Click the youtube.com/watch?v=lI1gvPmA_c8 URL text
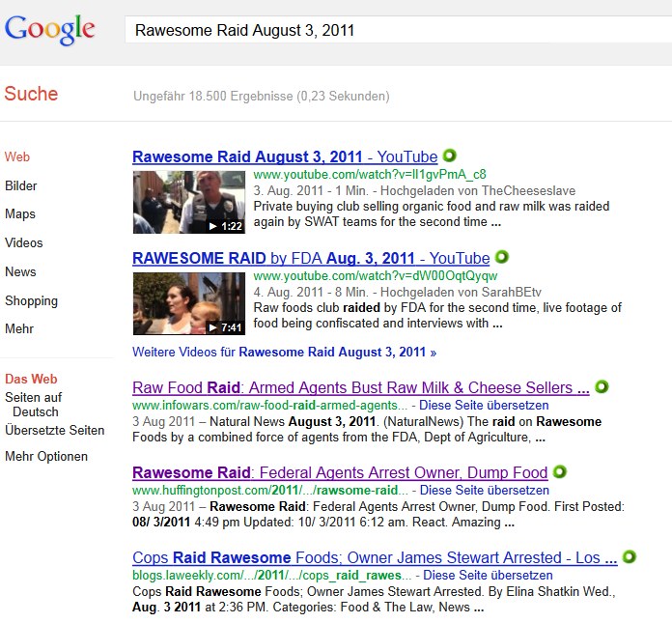Image resolution: width=672 pixels, height=623 pixels. point(370,175)
